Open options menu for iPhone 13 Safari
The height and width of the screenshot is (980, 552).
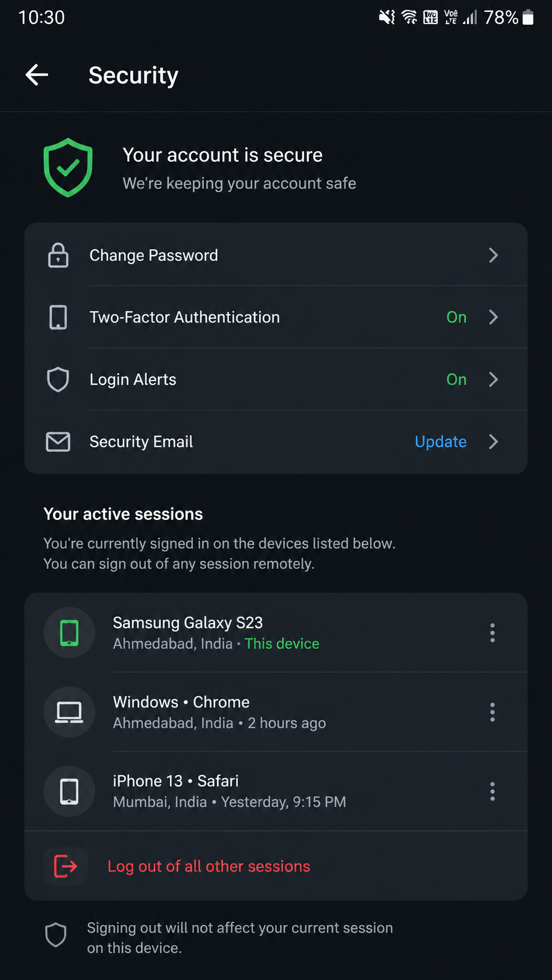pos(492,791)
